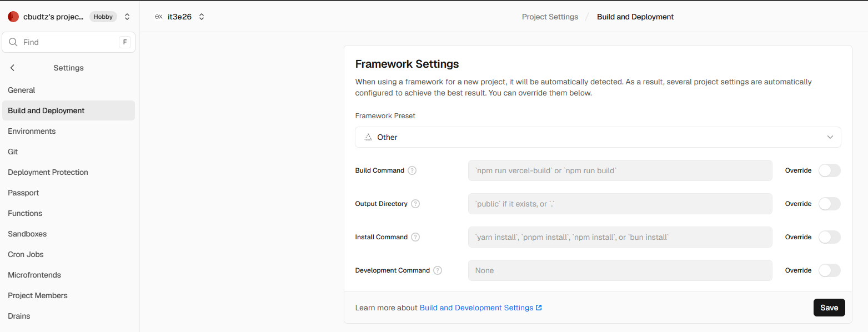The image size is (868, 332).
Task: Click the Output Directory input field
Action: click(x=620, y=204)
